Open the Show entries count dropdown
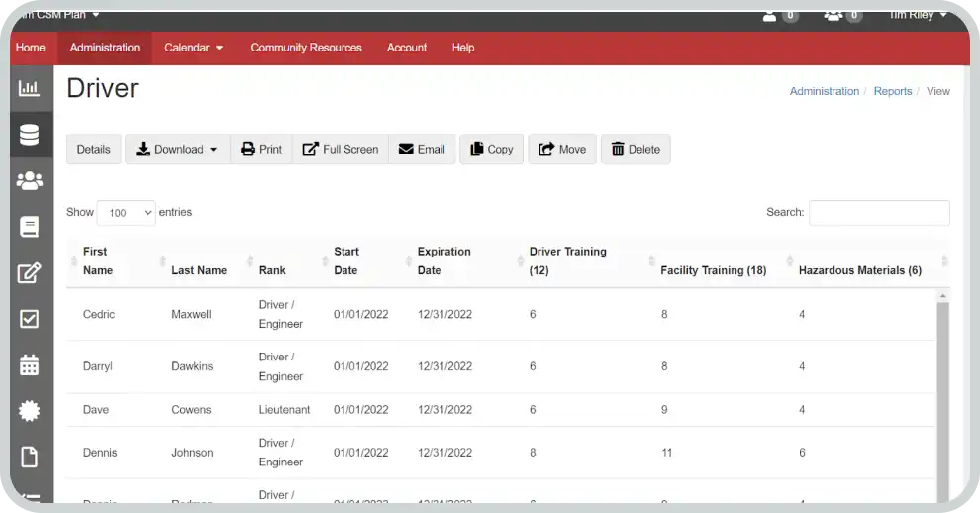This screenshot has width=980, height=513. pos(126,213)
